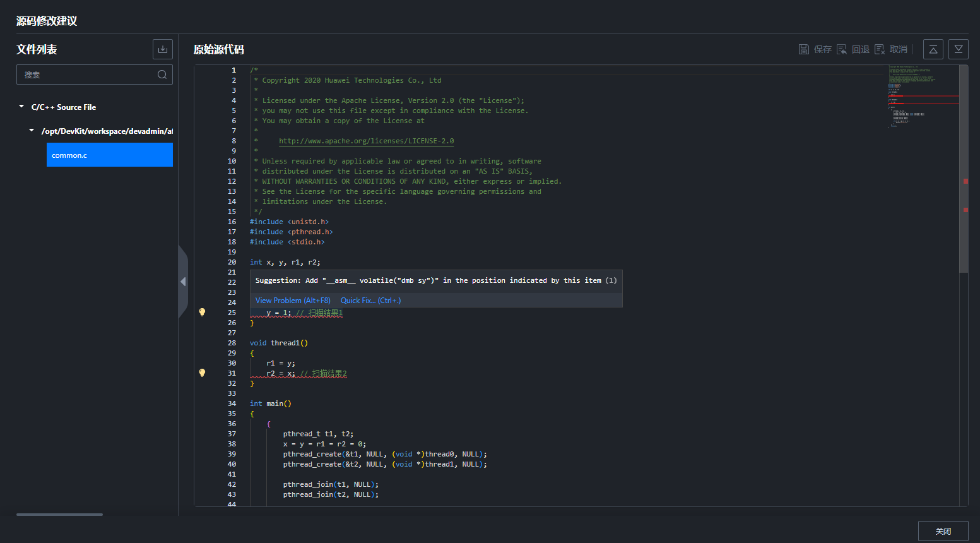Click the file list horizontal scrollbar
980x543 pixels.
point(59,515)
